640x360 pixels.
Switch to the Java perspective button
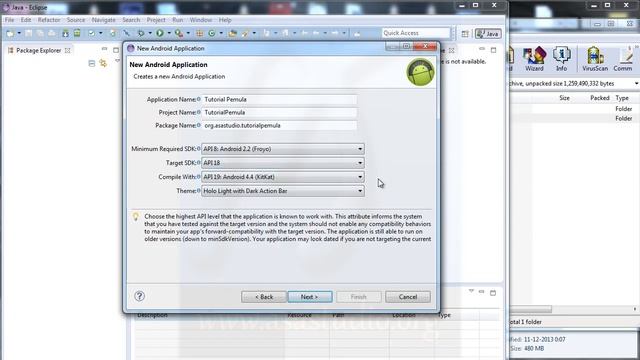tap(488, 34)
